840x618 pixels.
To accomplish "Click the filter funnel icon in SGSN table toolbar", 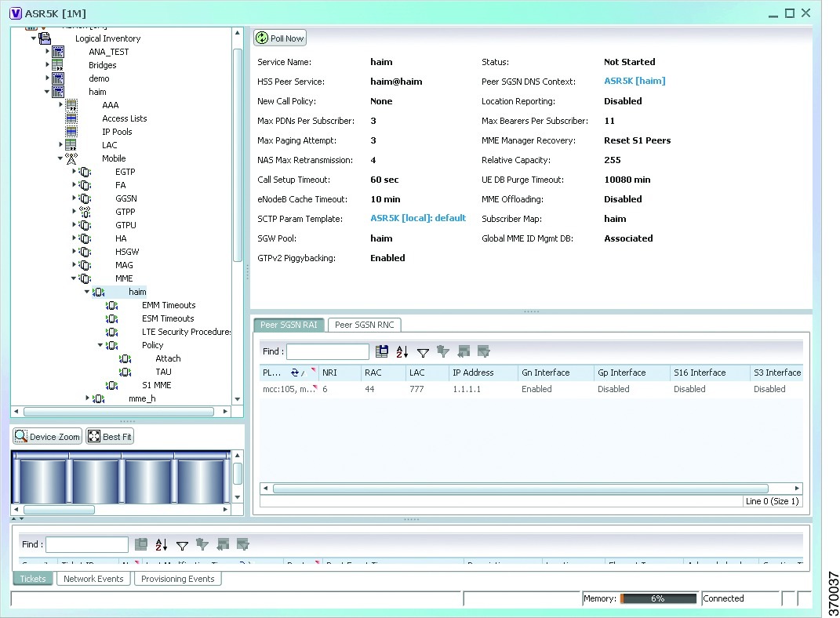I will (423, 352).
